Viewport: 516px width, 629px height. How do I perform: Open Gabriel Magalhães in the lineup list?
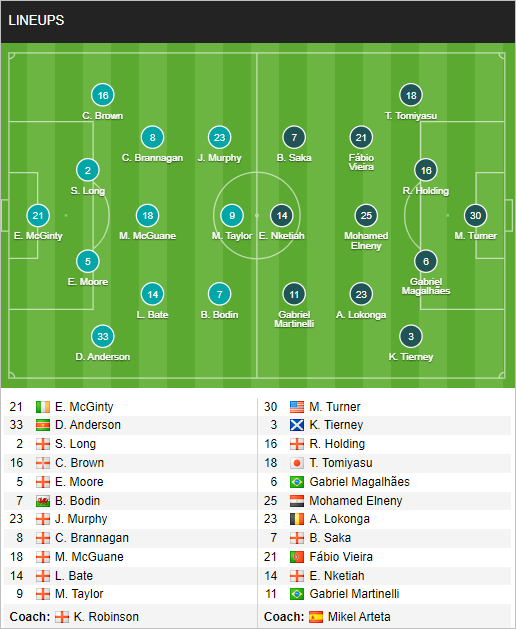[359, 482]
